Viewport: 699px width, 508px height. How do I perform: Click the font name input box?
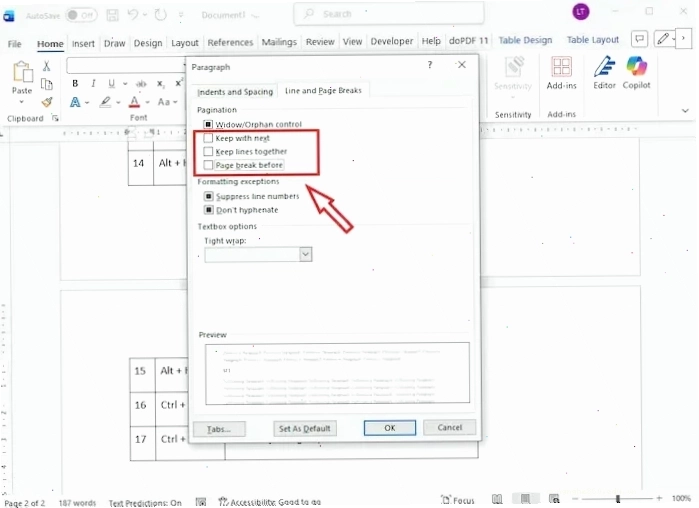tap(126, 66)
